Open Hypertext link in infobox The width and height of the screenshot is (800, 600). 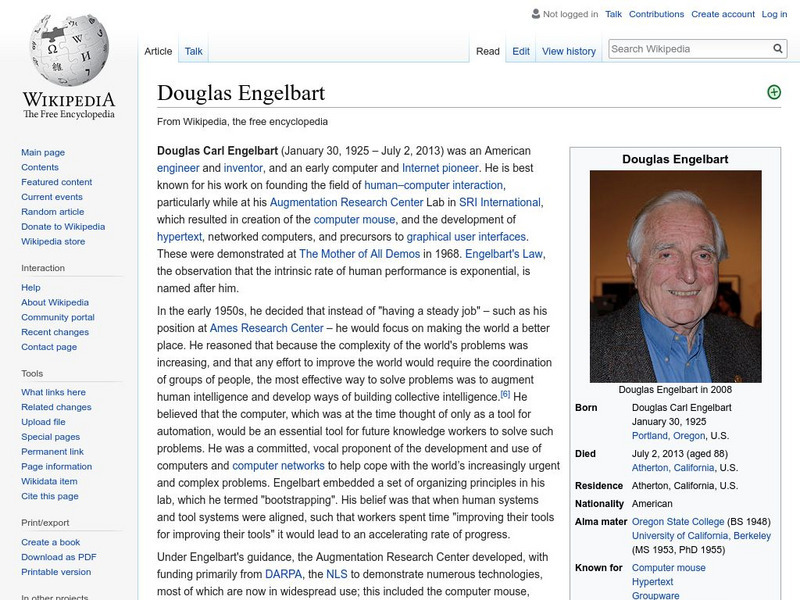coord(653,582)
